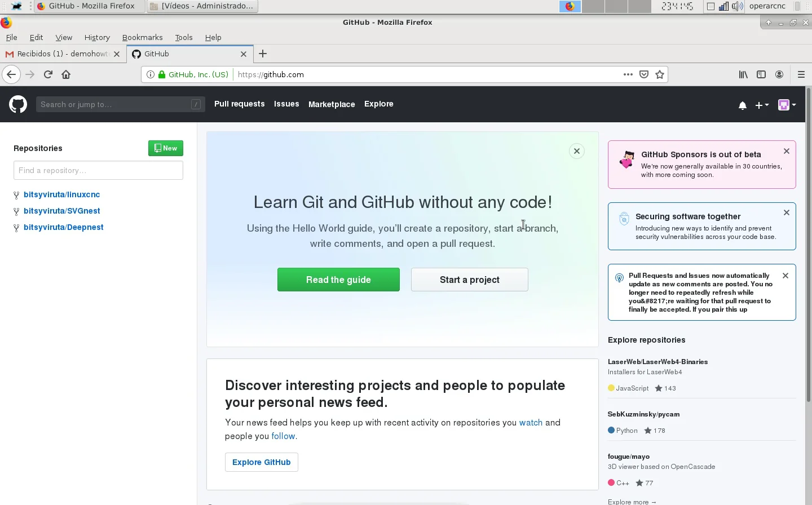
Task: Open the user avatar menu
Action: (x=787, y=105)
